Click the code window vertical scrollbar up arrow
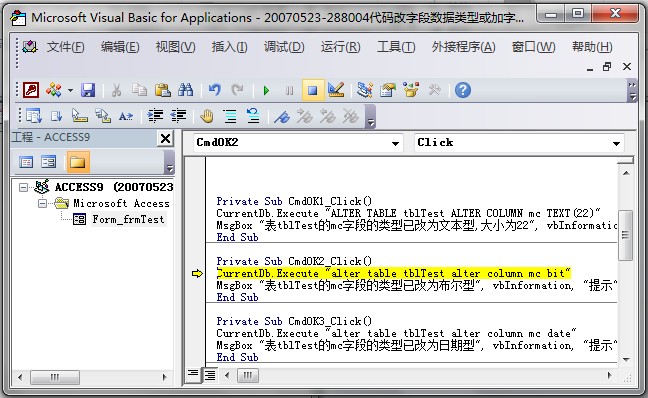Screen dimensions: 648x398 tap(626, 173)
